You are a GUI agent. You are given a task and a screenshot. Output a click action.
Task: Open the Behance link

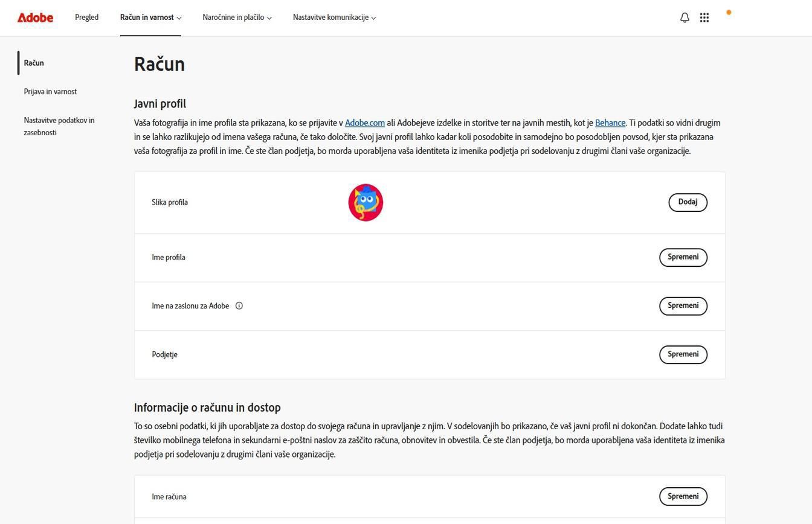pyautogui.click(x=610, y=123)
